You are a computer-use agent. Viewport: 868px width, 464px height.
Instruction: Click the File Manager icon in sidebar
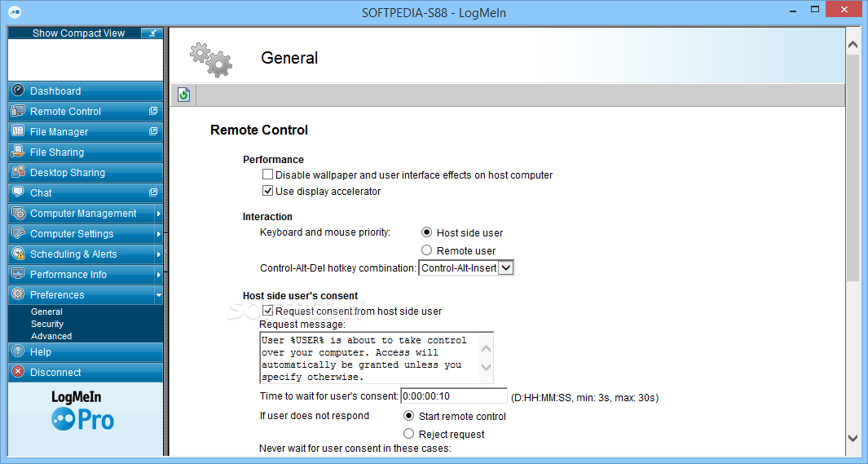pyautogui.click(x=18, y=131)
